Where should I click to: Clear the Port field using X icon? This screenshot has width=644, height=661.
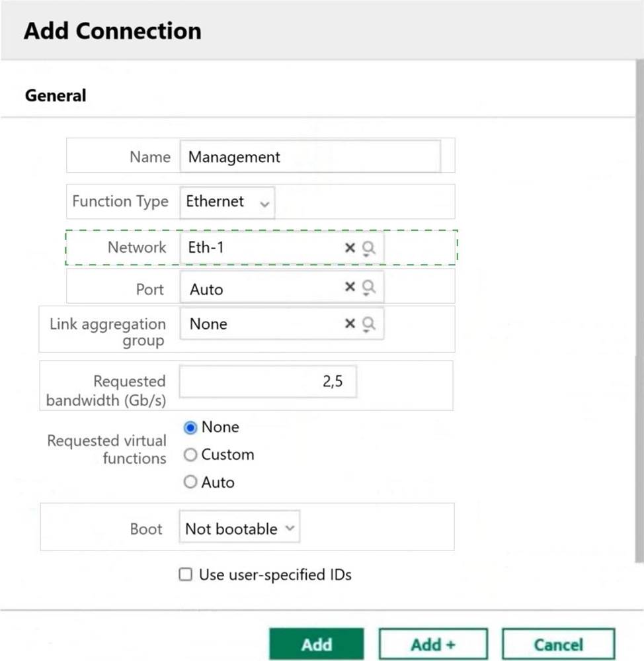(x=350, y=286)
